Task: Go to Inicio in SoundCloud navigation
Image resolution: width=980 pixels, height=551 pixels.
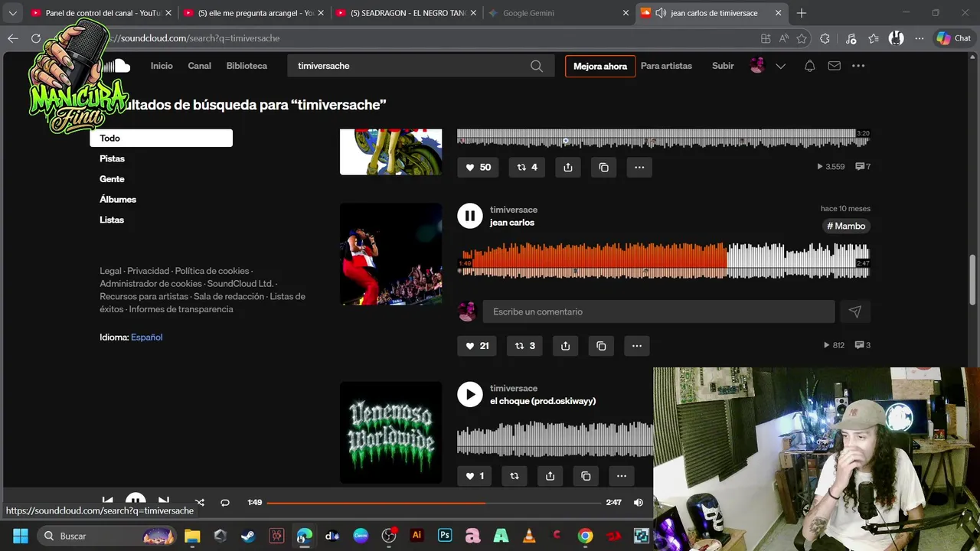Action: 162,66
